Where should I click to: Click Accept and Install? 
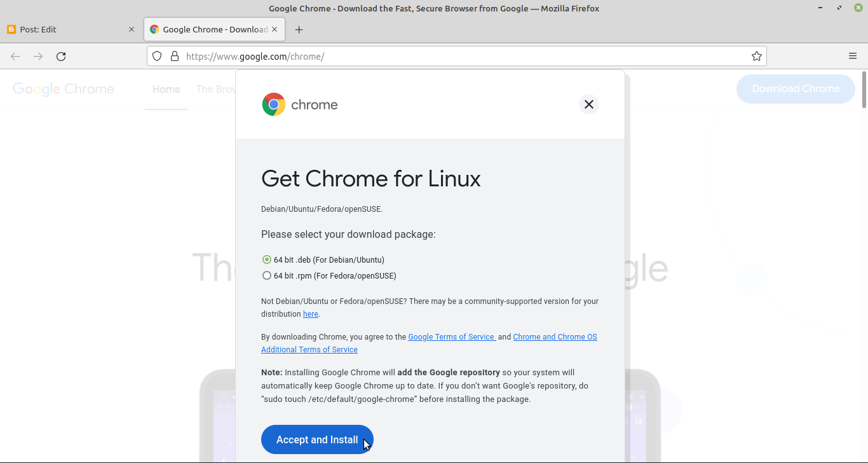coord(317,439)
